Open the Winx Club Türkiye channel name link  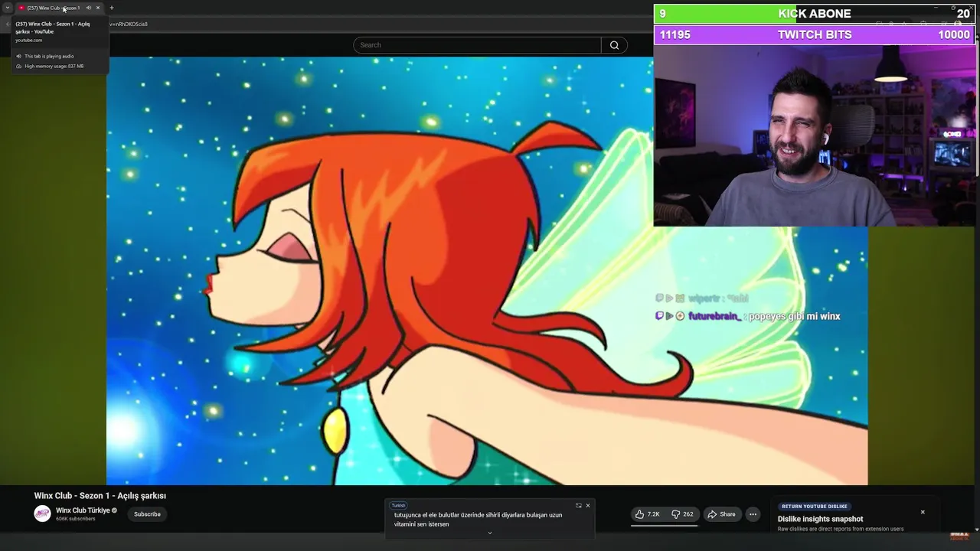click(83, 510)
